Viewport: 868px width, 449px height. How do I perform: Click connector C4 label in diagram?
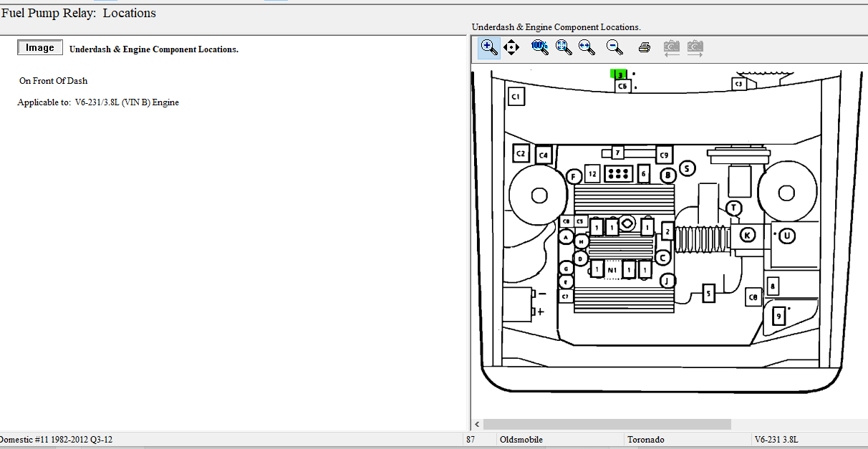[x=544, y=155]
